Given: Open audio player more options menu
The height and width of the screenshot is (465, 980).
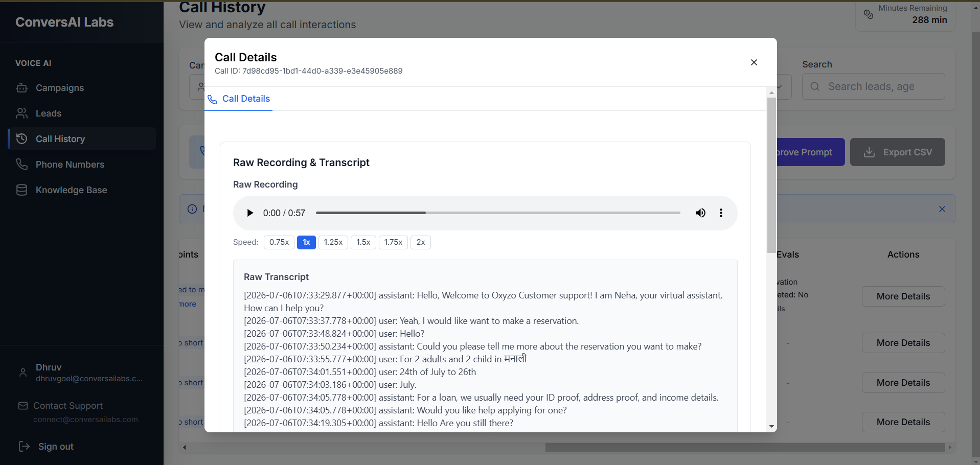Looking at the screenshot, I should [721, 213].
